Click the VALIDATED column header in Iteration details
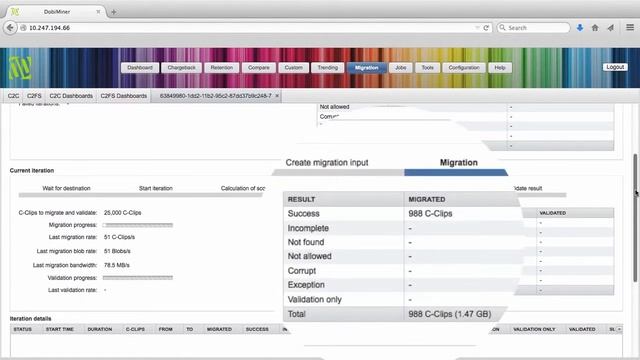 582,329
